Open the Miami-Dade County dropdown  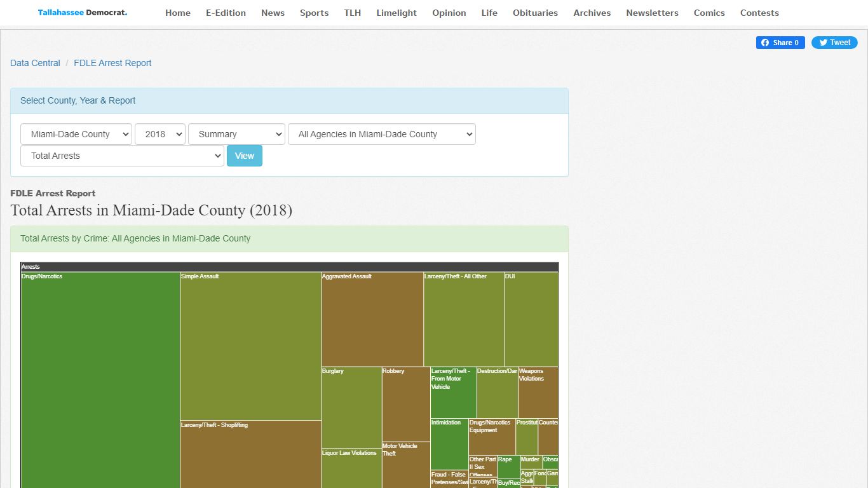point(76,134)
